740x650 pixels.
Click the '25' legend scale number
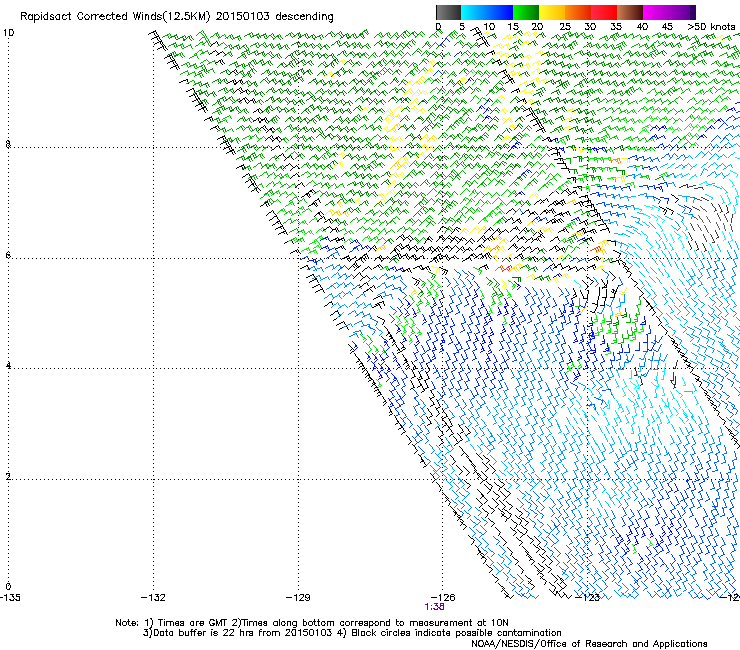565,27
